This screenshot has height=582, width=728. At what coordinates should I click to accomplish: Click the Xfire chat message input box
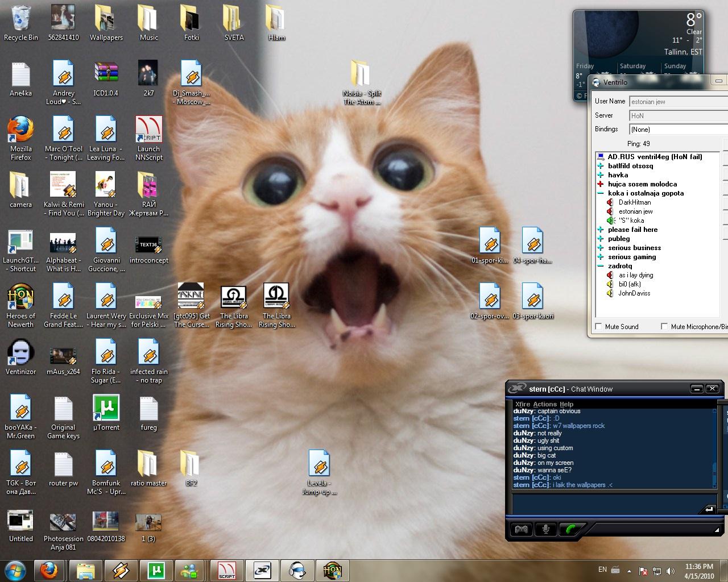(606, 504)
